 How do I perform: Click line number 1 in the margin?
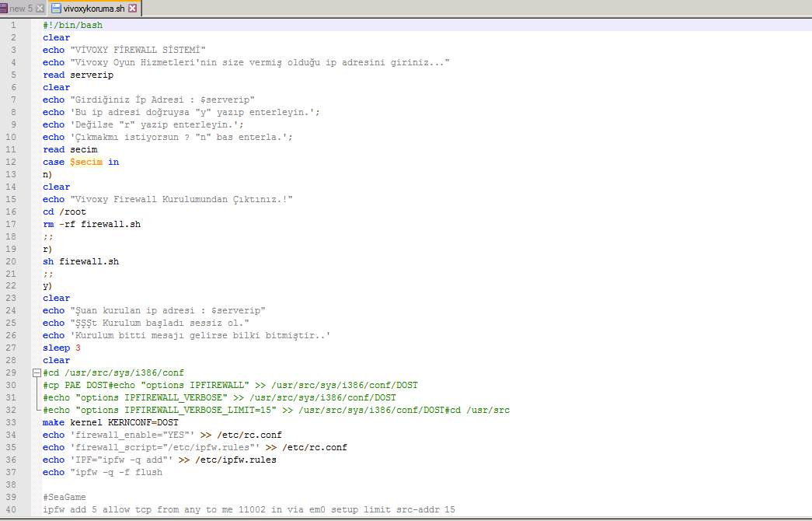(13, 26)
